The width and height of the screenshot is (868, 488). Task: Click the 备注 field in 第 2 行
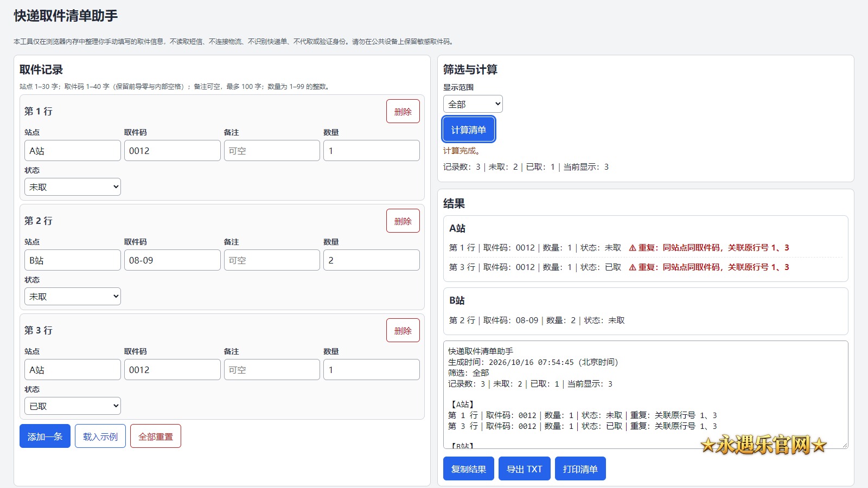point(272,260)
